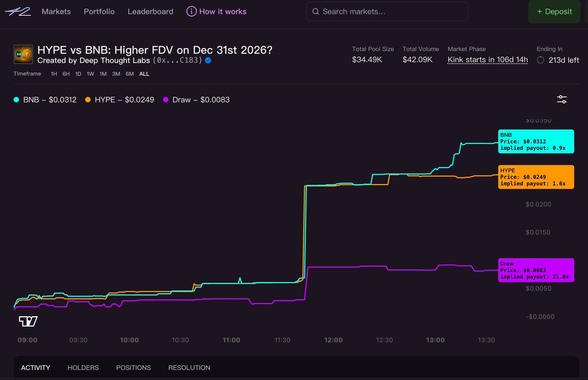The width and height of the screenshot is (588, 380).
Task: Switch to the HOLDERS tab
Action: (83, 368)
